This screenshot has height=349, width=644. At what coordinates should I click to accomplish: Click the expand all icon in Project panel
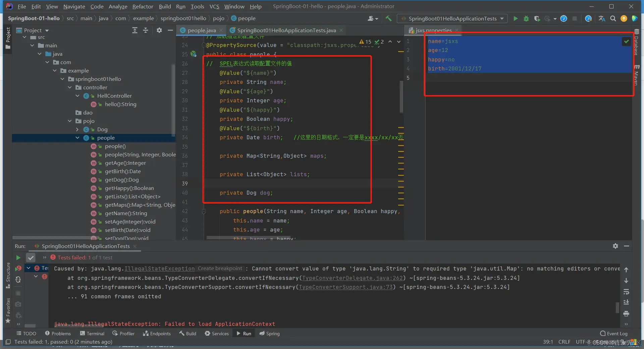click(135, 31)
